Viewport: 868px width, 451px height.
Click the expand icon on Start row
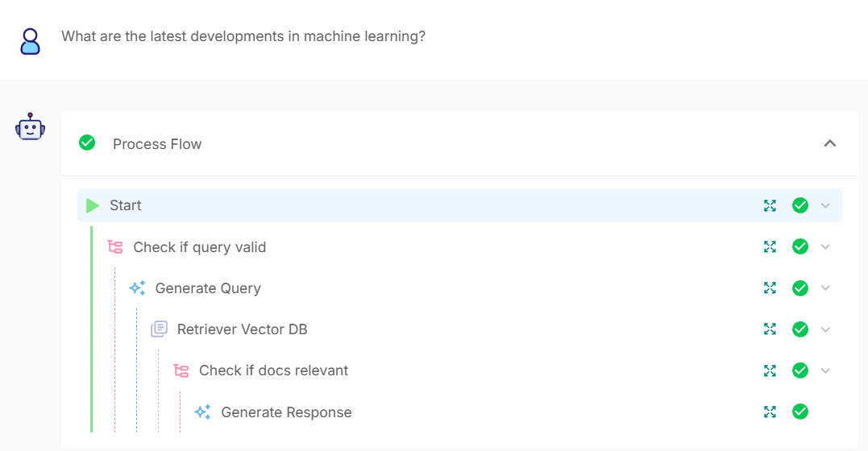[x=770, y=205]
